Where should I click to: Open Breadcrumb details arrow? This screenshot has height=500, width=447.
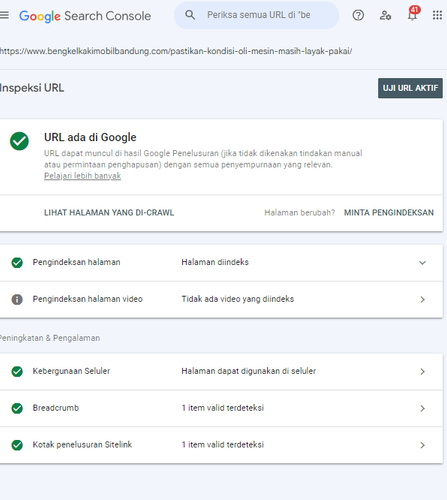point(422,408)
